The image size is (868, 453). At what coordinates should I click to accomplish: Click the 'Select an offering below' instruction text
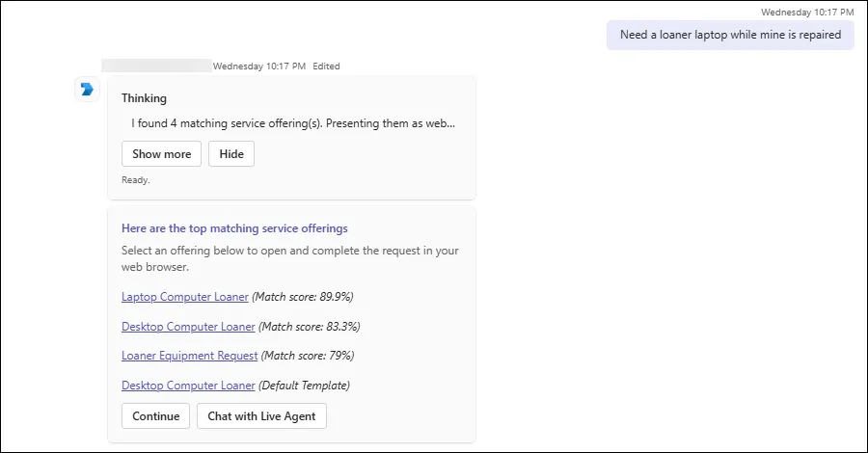tap(290, 258)
